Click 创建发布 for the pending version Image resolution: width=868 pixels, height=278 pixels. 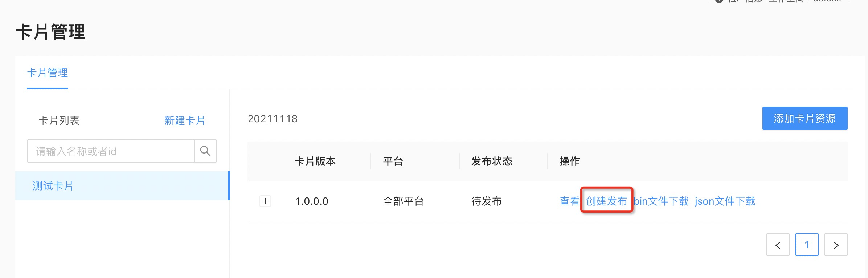click(606, 201)
